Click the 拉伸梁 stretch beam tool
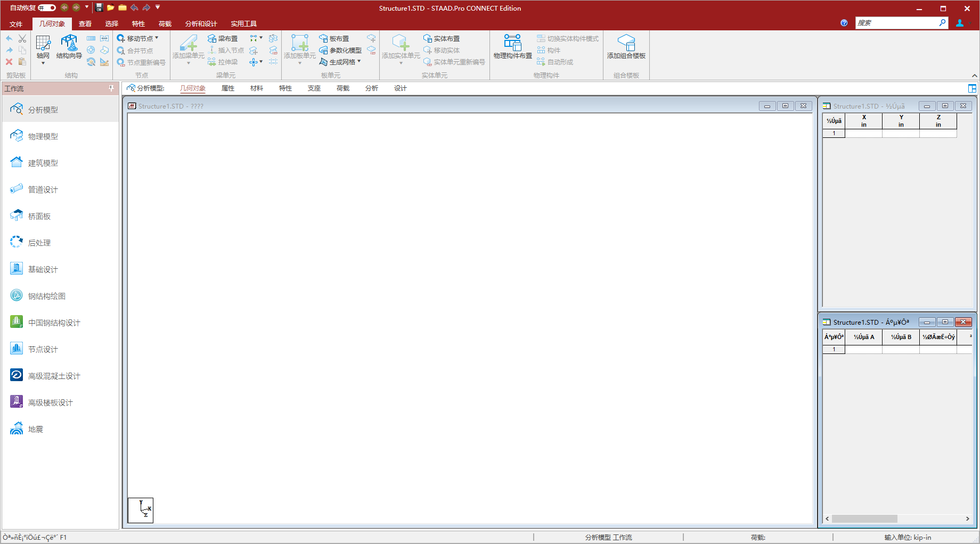980x544 pixels. click(x=223, y=62)
